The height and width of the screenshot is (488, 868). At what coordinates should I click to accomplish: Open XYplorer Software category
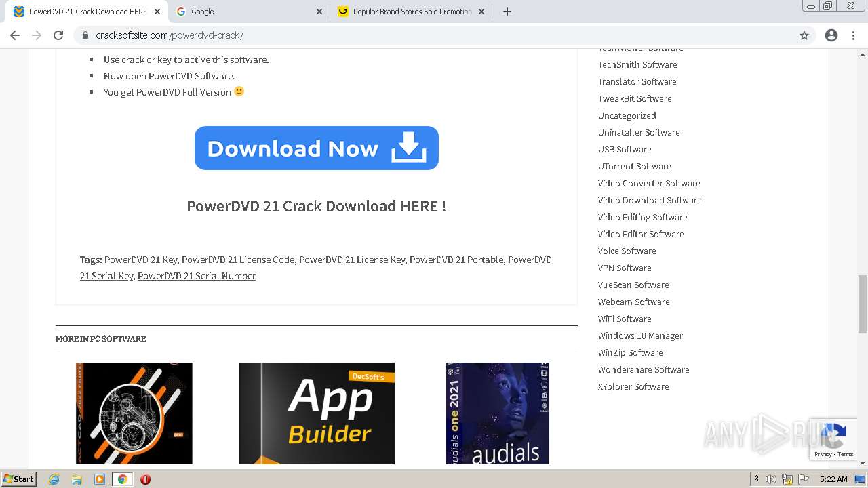(633, 386)
